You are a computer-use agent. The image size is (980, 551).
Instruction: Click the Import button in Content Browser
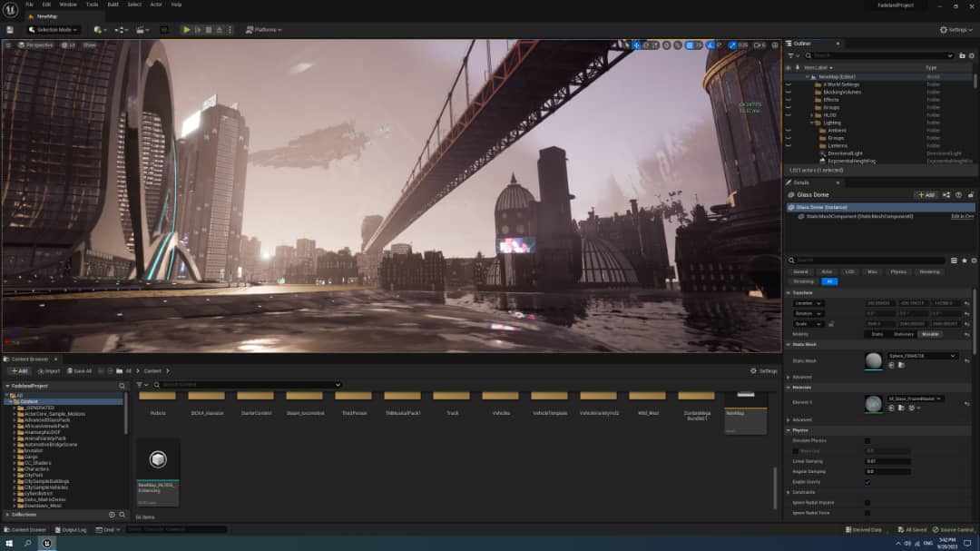click(49, 371)
